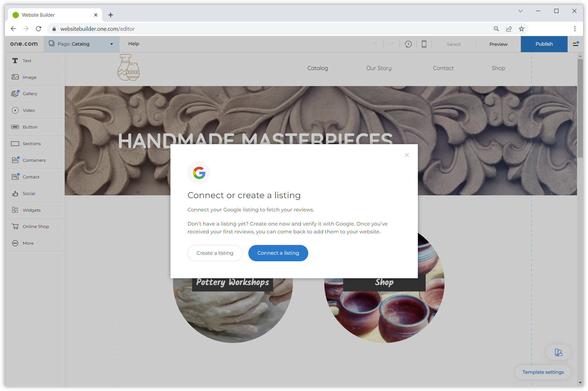Click the version history clock icon
Screen dimensions: 588x391
tap(408, 44)
